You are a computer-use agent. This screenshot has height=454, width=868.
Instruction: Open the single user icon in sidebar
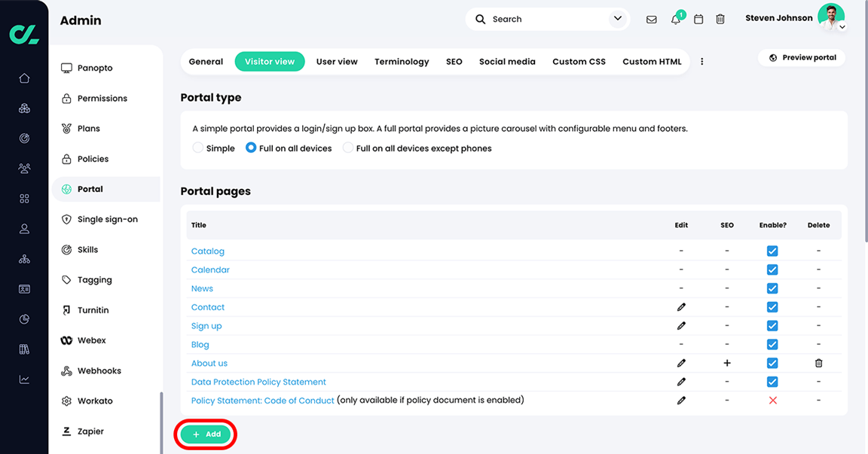pos(24,228)
